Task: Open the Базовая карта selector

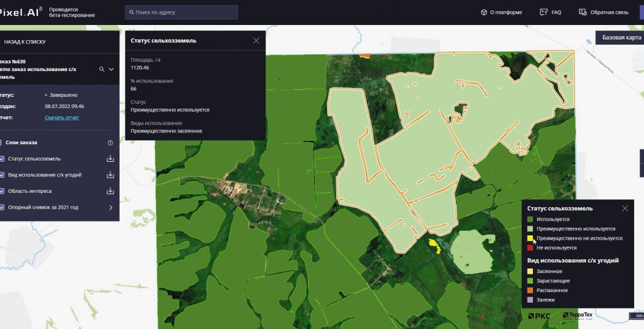Action: [x=620, y=38]
